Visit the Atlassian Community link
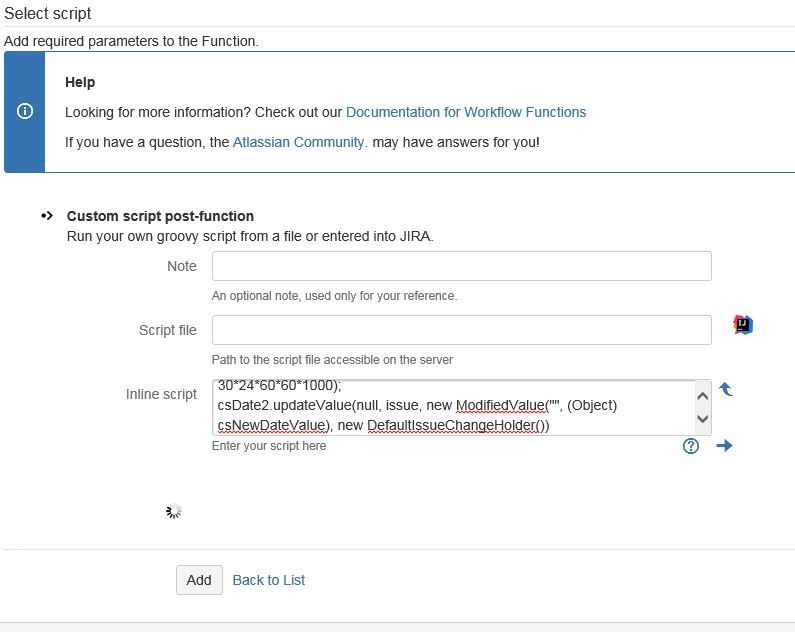Image resolution: width=795 pixels, height=632 pixels. (300, 142)
